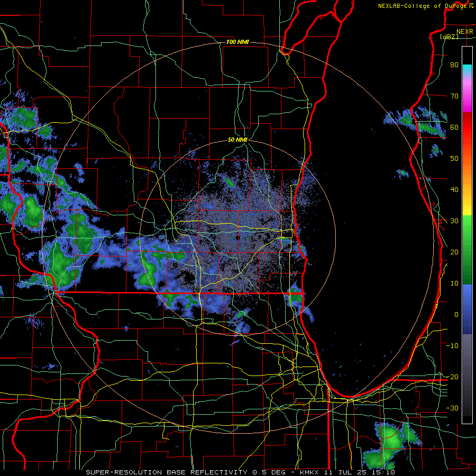Click the 50 value on the dBZ scale
The image size is (476, 476).
coord(454,159)
